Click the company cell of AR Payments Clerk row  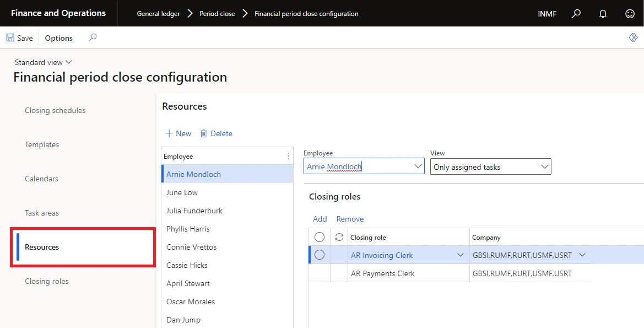tap(530, 273)
